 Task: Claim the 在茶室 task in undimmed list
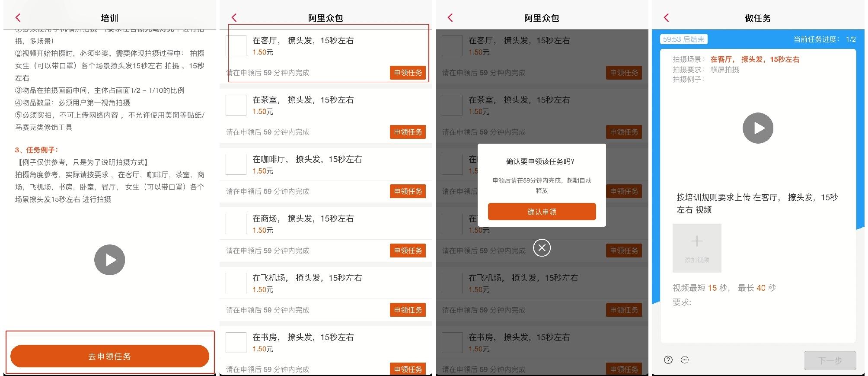[x=408, y=132]
